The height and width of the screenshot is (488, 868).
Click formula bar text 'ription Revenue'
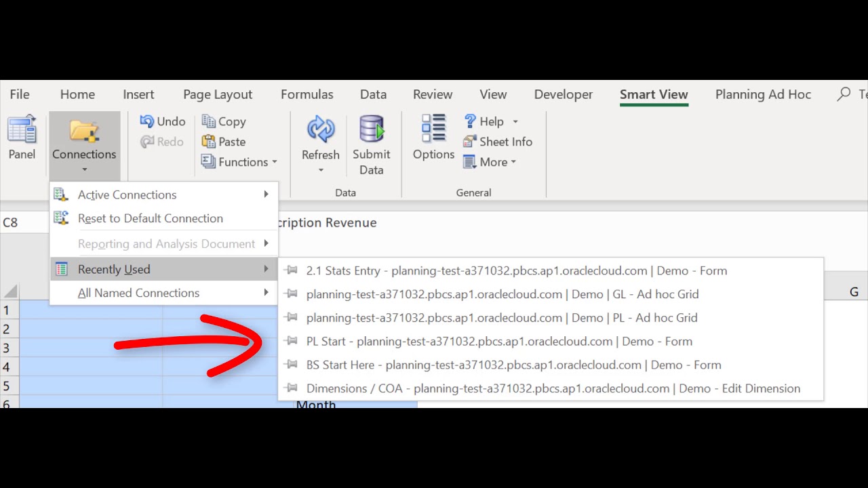tap(328, 222)
